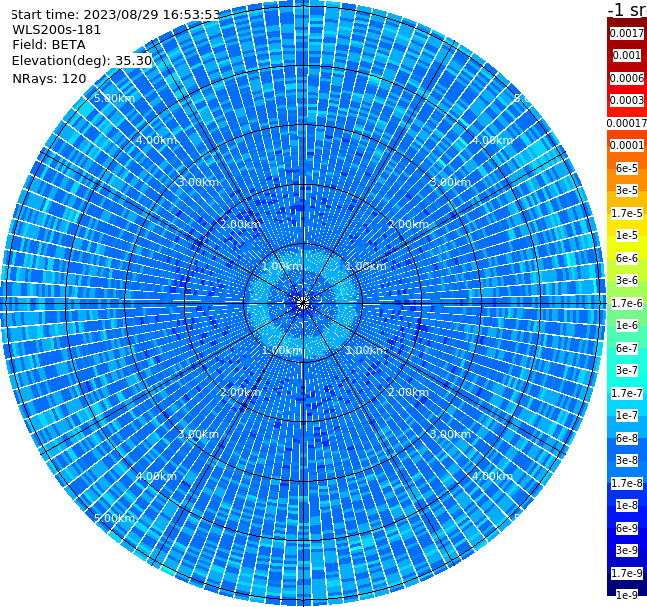The height and width of the screenshot is (607, 647).
Task: Click the Start time 2023/08/29 16:53:53 text
Action: [116, 15]
